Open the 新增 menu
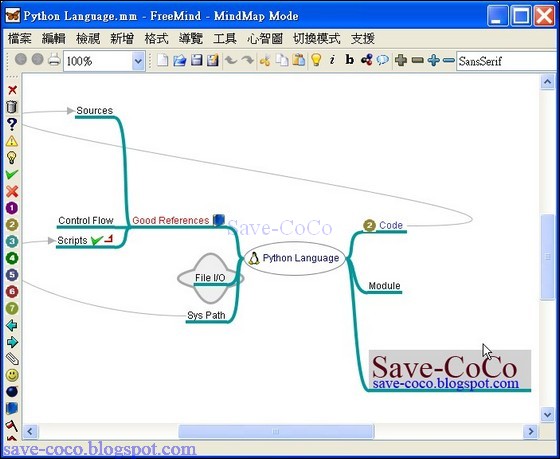 coord(122,38)
